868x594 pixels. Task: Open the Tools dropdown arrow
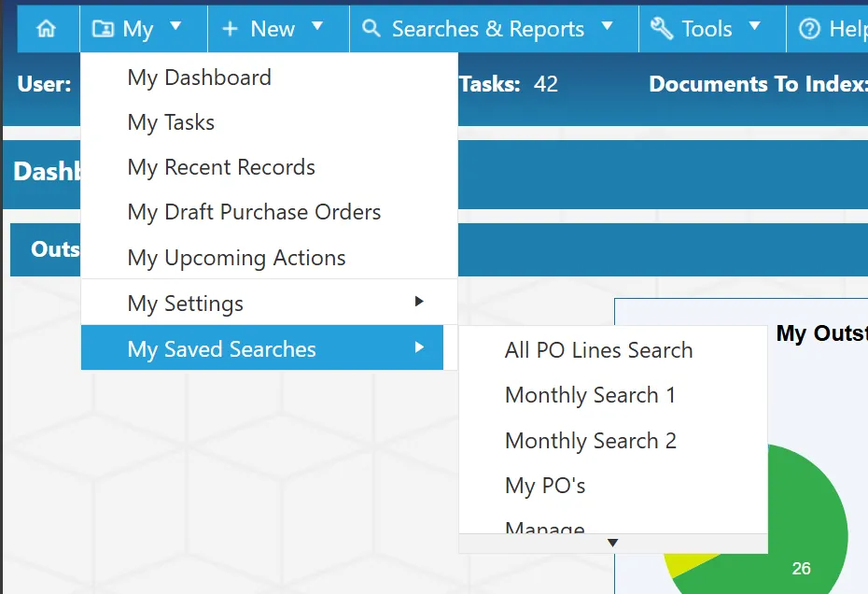pos(754,25)
